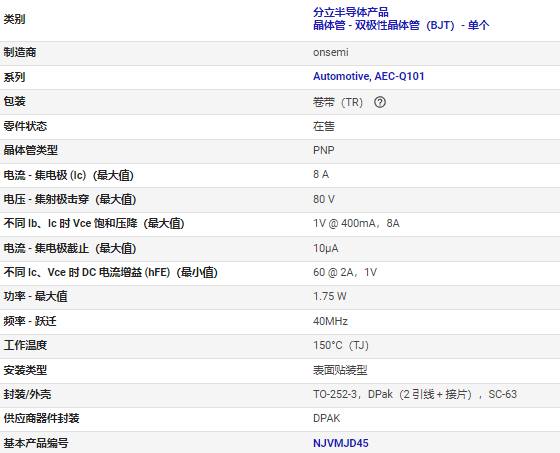The width and height of the screenshot is (560, 453).
Task: Click the 60 @ 2A, 1V gain value
Action: (x=345, y=272)
